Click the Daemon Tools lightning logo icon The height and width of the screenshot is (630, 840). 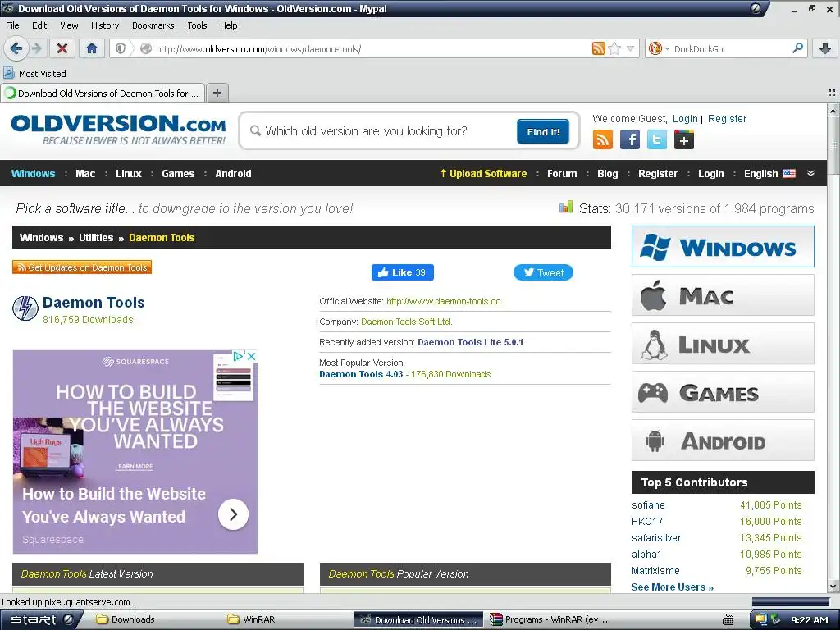tap(25, 308)
